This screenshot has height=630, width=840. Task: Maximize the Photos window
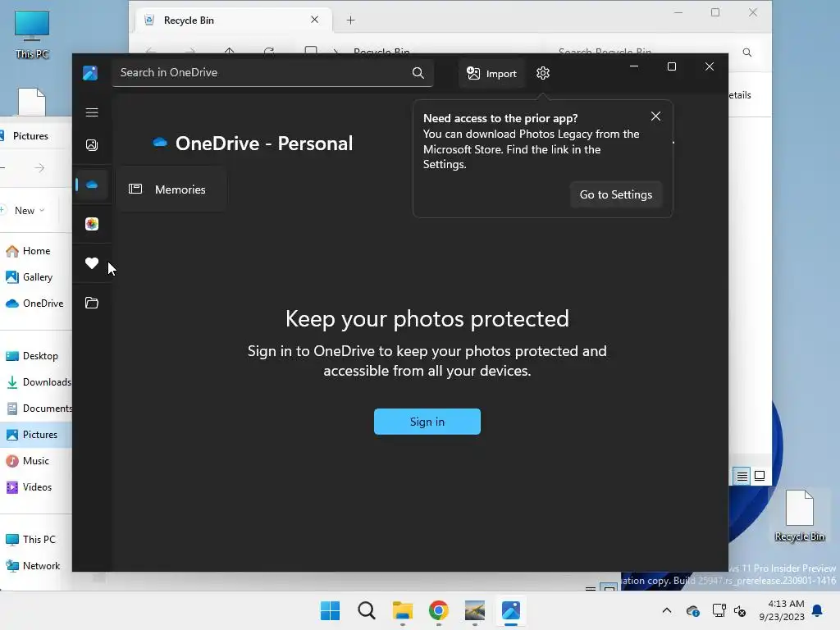coord(672,66)
